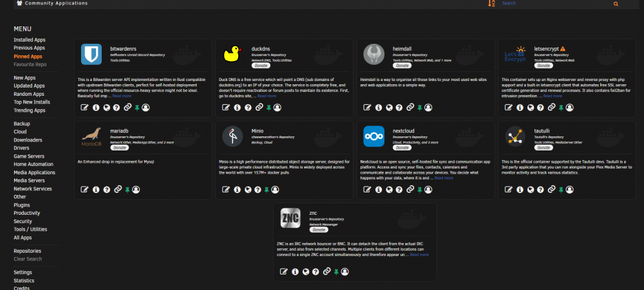Open Installed Apps in menu
Screen dimensions: 644x290
(x=30, y=40)
